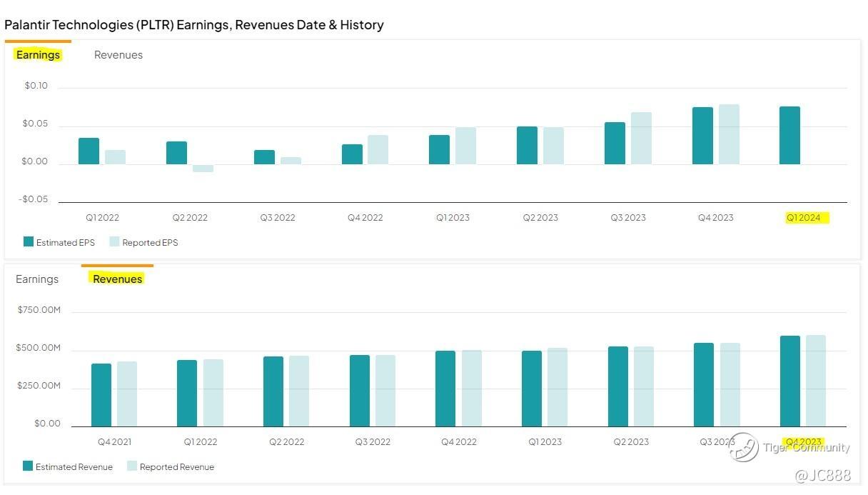Click the Estimated EPS legend label
Image resolution: width=868 pixels, height=495 pixels.
pyautogui.click(x=66, y=243)
